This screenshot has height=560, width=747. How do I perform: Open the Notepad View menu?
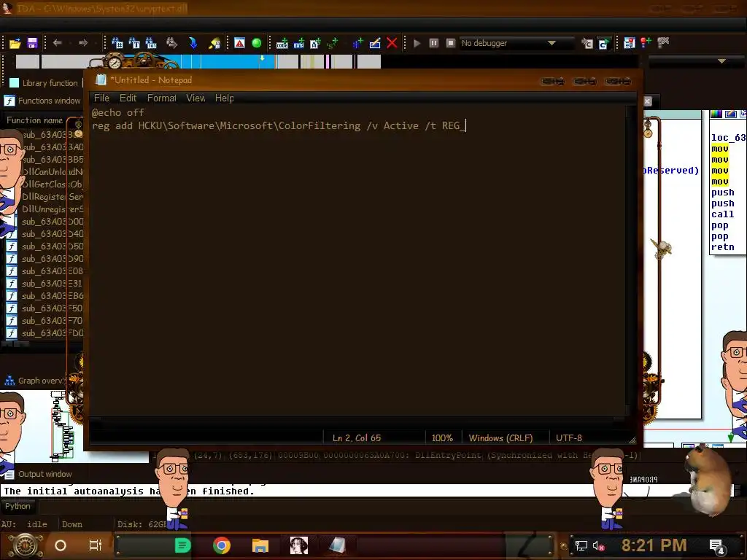pyautogui.click(x=196, y=98)
